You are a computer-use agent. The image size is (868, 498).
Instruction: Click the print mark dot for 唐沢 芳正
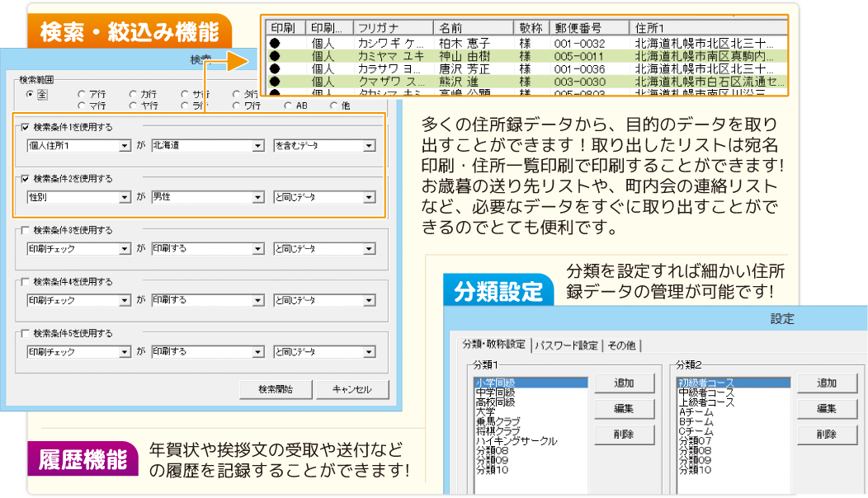pos(275,69)
